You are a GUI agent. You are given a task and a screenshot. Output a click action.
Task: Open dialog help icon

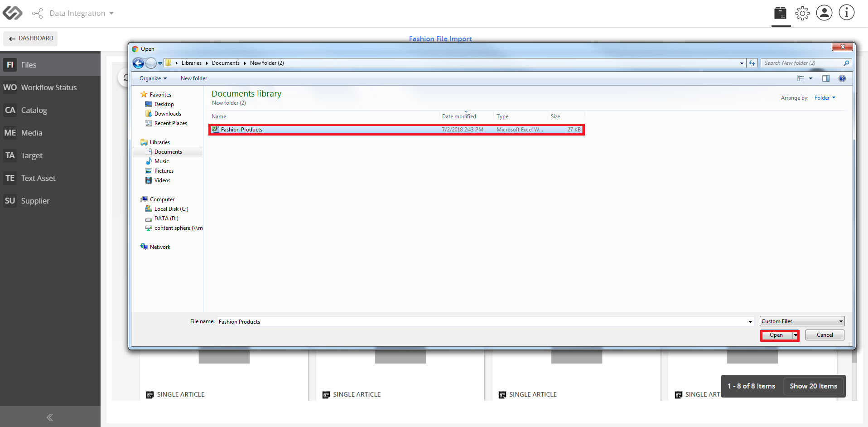842,78
